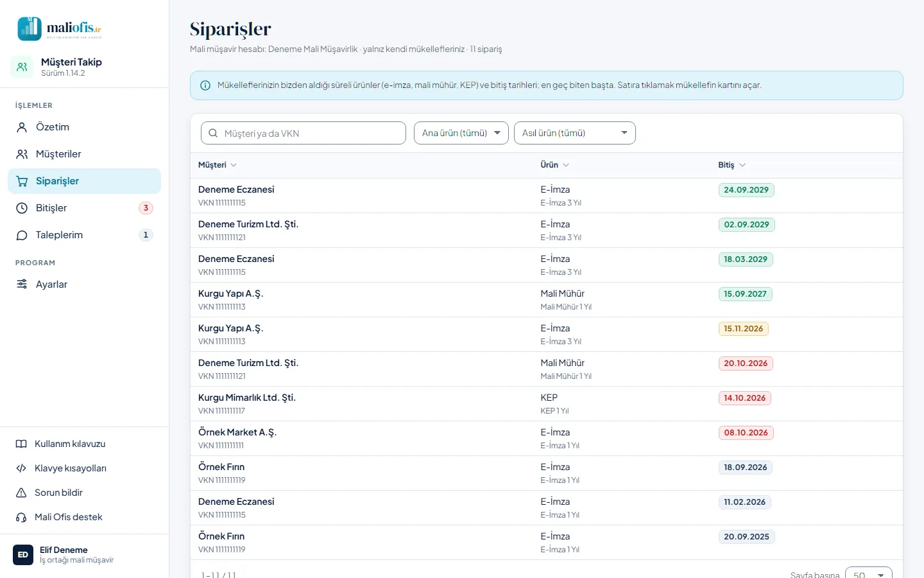Click the 15.09.2027 Mali Mühür date badge
The image size is (924, 578).
[x=745, y=294]
